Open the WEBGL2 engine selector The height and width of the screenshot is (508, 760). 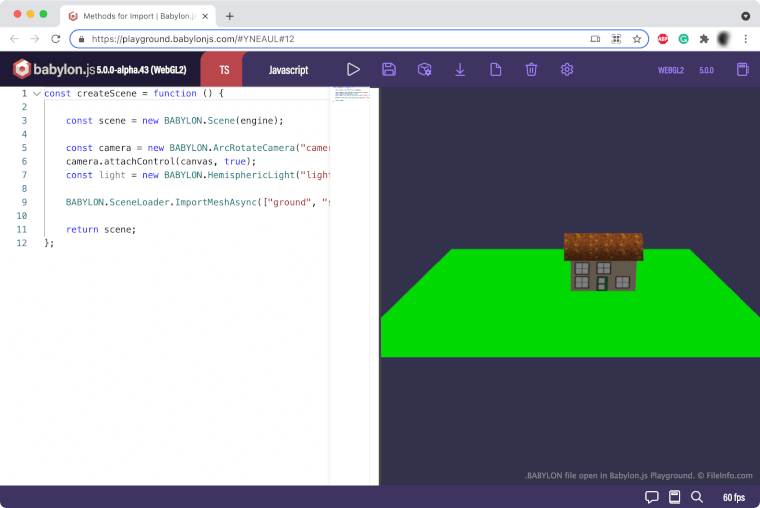(670, 70)
